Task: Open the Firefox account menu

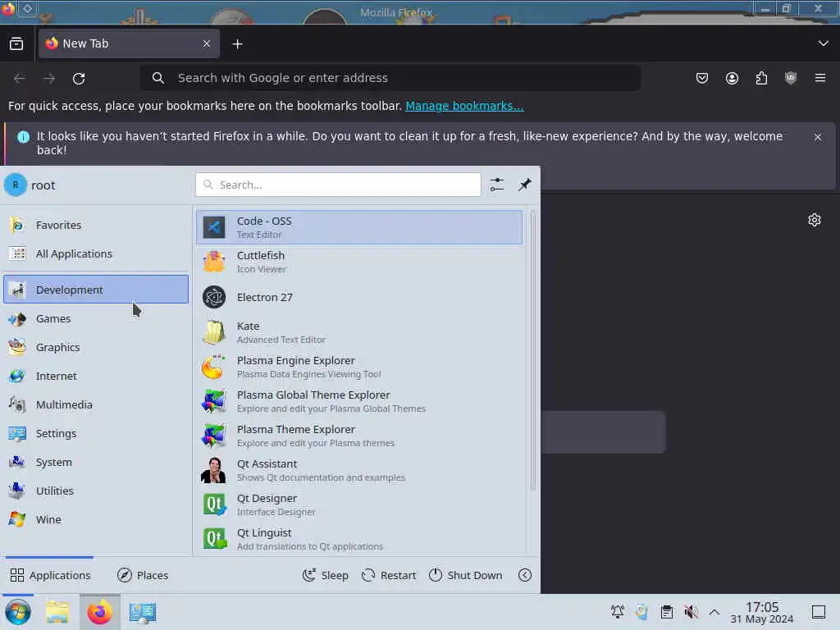Action: coord(732,78)
